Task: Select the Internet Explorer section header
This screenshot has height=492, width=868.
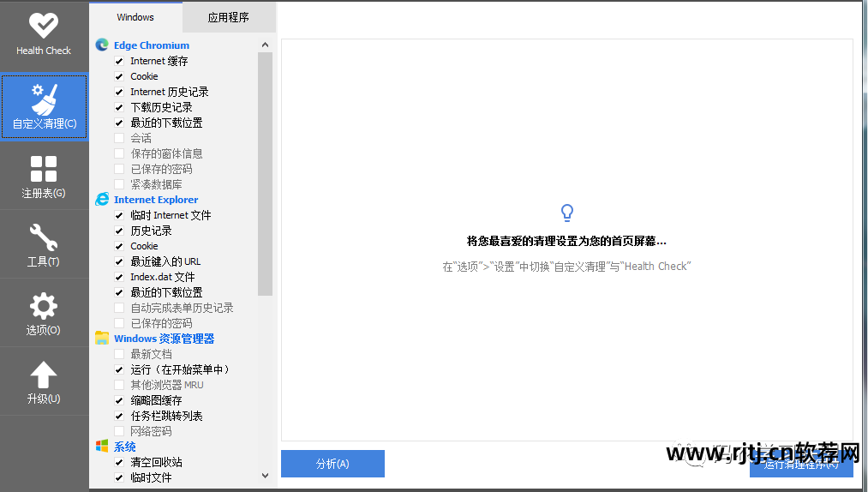Action: [x=156, y=200]
